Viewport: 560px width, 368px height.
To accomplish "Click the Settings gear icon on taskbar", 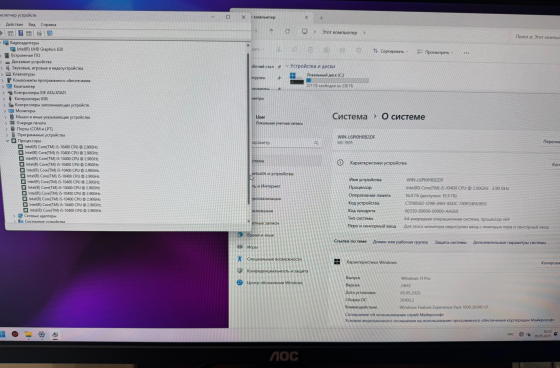I will point(42,334).
